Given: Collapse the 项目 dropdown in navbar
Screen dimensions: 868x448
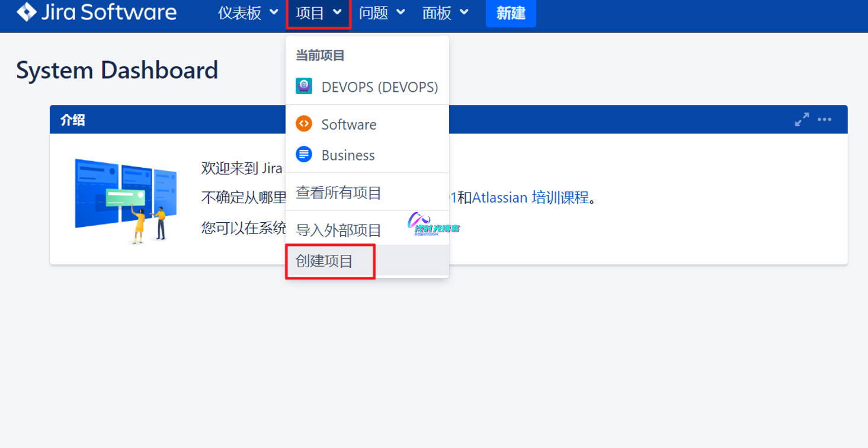Looking at the screenshot, I should tap(318, 13).
